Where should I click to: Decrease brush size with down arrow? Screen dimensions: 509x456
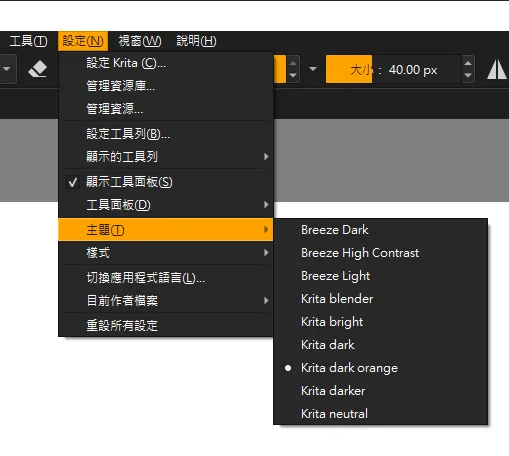[468, 75]
